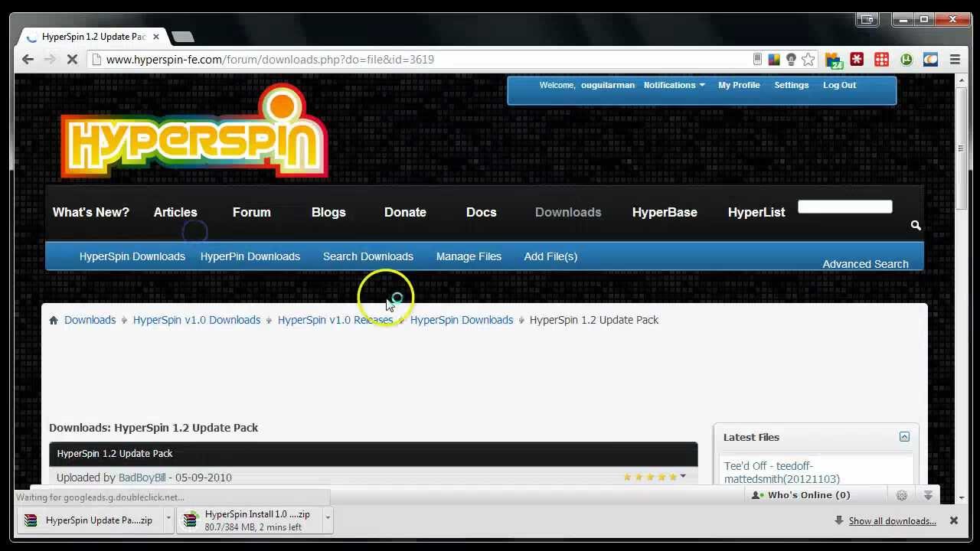Open the HyperSpin Update Pack zip download
980x551 pixels.
91,520
